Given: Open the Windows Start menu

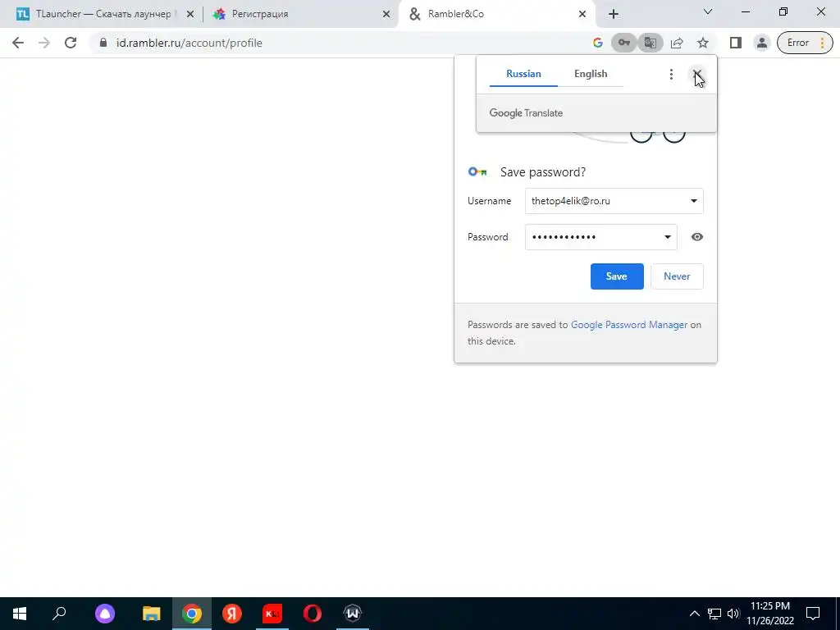Looking at the screenshot, I should pyautogui.click(x=20, y=614).
